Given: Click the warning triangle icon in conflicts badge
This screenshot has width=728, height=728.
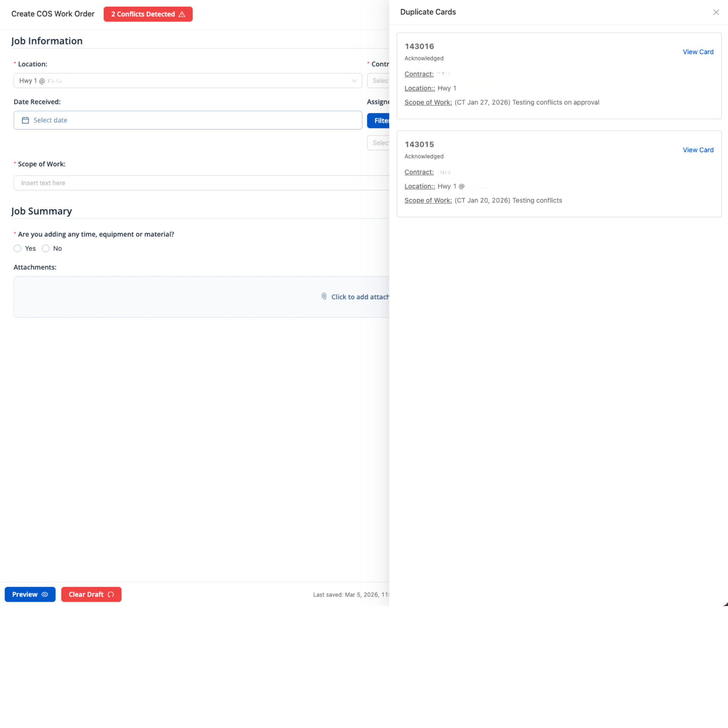Looking at the screenshot, I should coord(182,14).
